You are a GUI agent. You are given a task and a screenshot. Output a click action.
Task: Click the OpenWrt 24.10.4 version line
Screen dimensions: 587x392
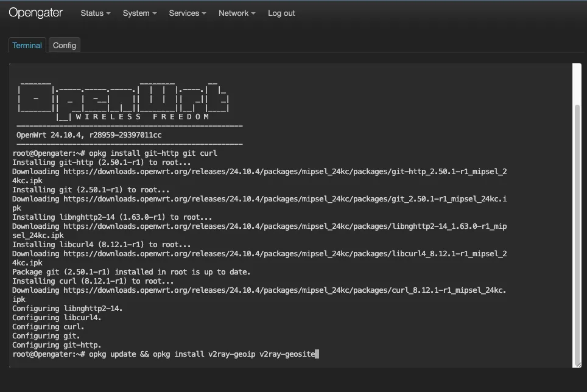89,135
